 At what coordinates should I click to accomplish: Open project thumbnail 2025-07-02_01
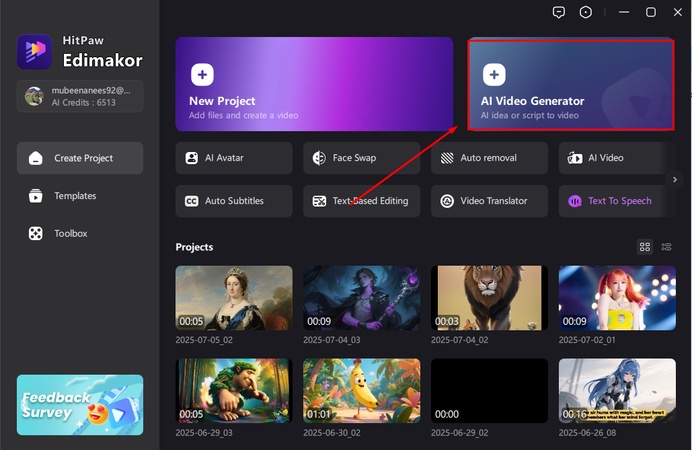click(x=617, y=298)
